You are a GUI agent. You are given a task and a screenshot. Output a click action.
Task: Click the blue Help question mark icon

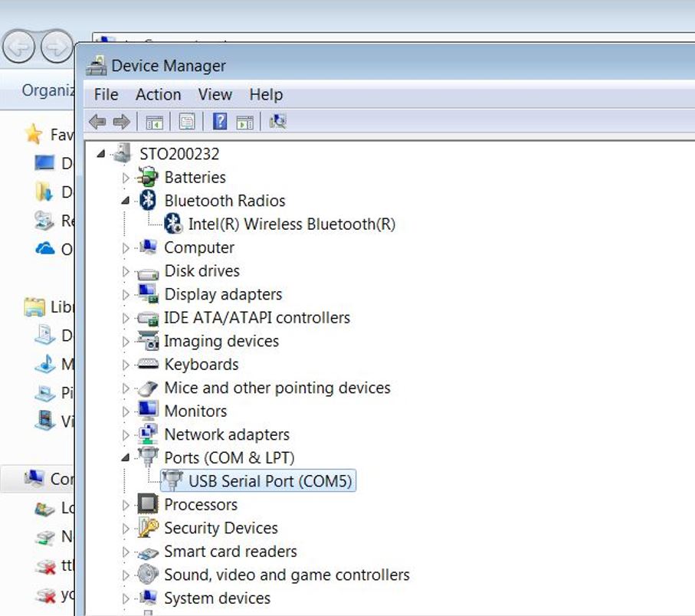pyautogui.click(x=220, y=121)
